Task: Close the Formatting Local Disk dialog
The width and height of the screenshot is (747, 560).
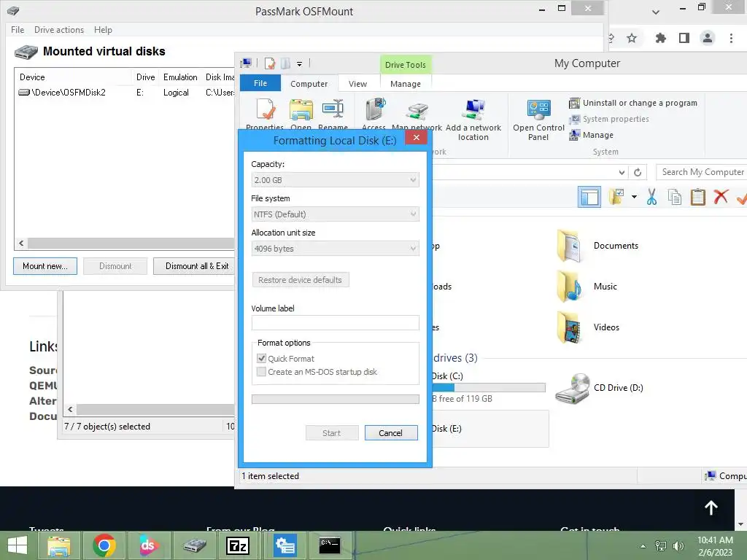Action: (x=417, y=138)
